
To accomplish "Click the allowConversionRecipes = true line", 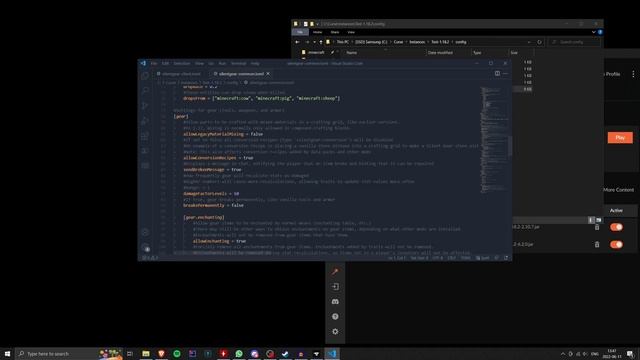I will pos(218,158).
